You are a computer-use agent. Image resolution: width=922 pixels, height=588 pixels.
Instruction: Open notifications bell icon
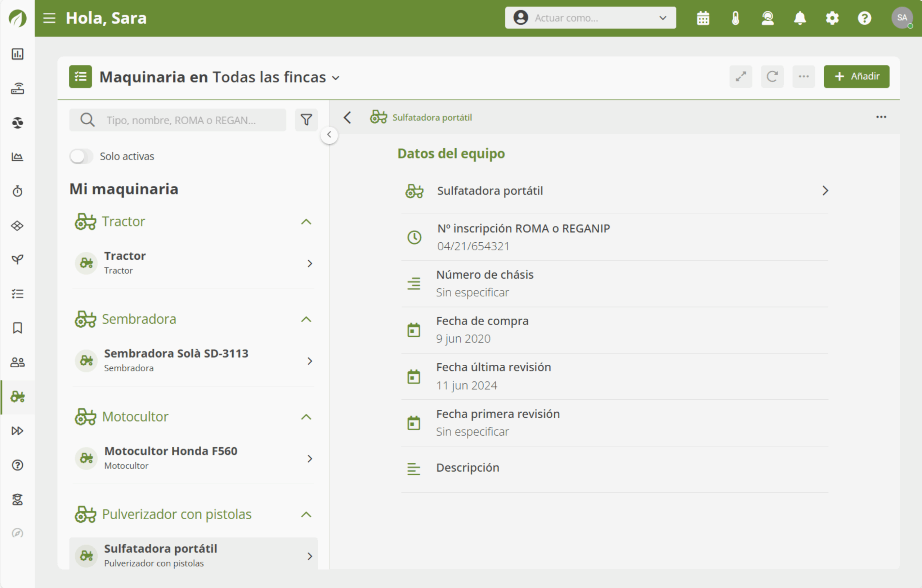tap(800, 18)
